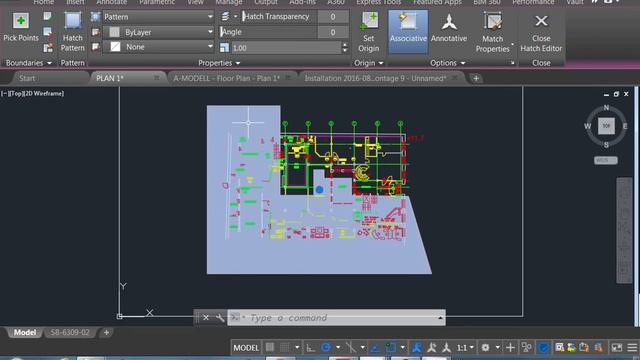This screenshot has height=360, width=640.
Task: Click the hatch pattern scale icon
Action: [x=224, y=48]
